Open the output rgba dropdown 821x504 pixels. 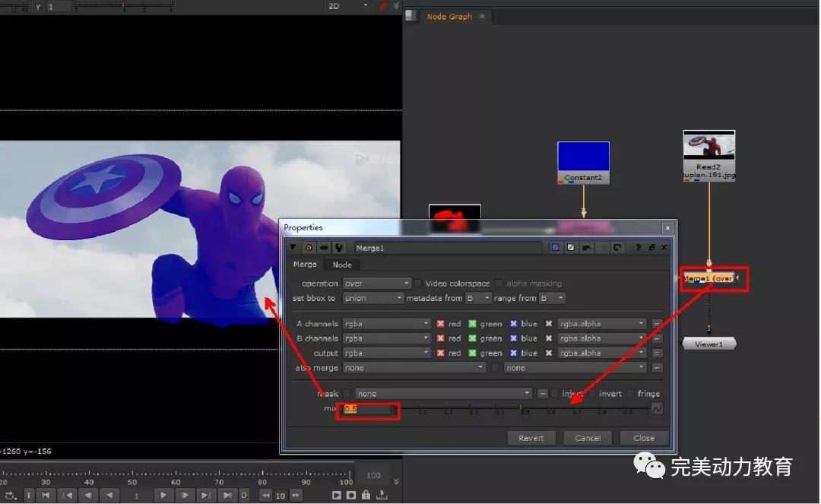(386, 353)
